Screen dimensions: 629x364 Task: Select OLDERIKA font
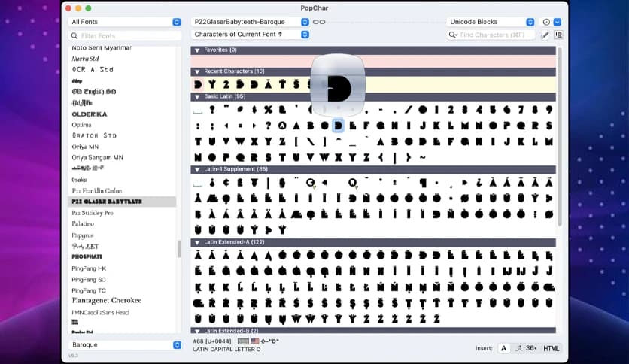pyautogui.click(x=90, y=114)
